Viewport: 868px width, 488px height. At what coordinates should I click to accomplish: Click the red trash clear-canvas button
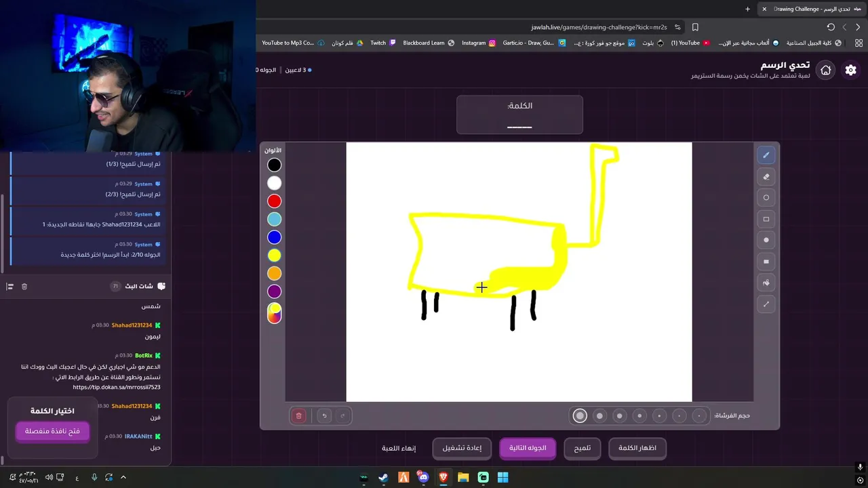[299, 415]
